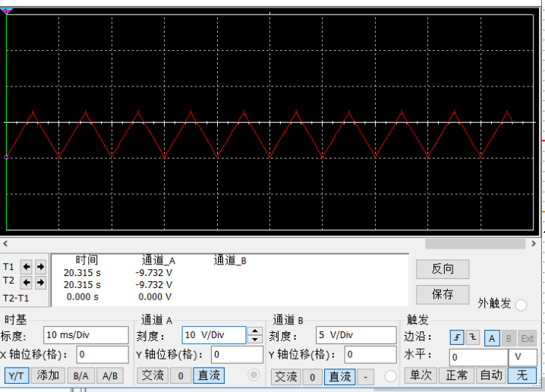Click the X 轴位移 offset field
Screen dimensions: 545x392
(102, 355)
